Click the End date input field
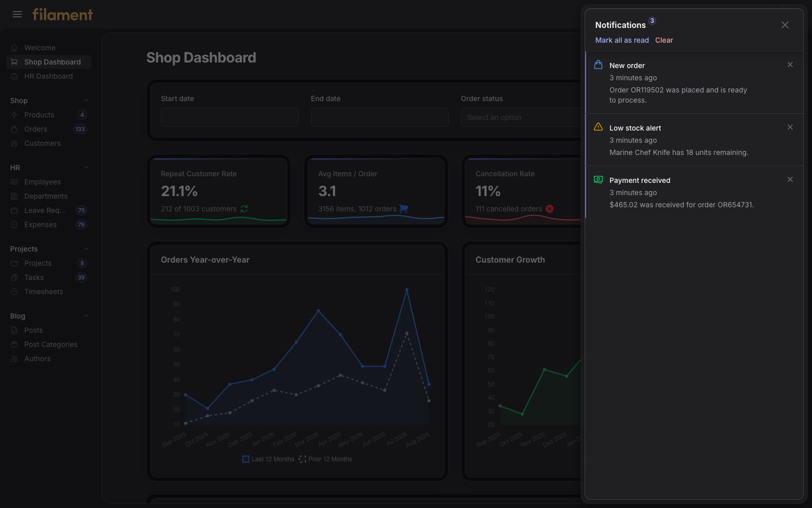Viewport: 812px width, 508px height. click(x=379, y=117)
